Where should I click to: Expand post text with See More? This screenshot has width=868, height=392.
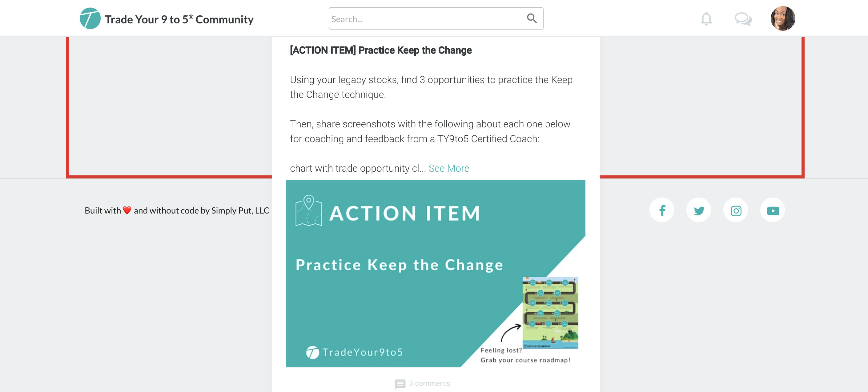[x=448, y=168]
